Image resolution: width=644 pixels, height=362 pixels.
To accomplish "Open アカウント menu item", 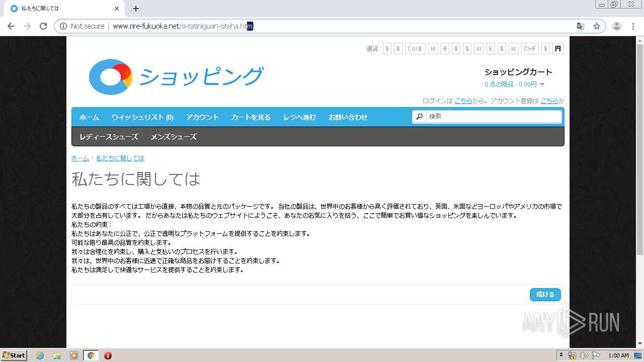I will tap(202, 117).
